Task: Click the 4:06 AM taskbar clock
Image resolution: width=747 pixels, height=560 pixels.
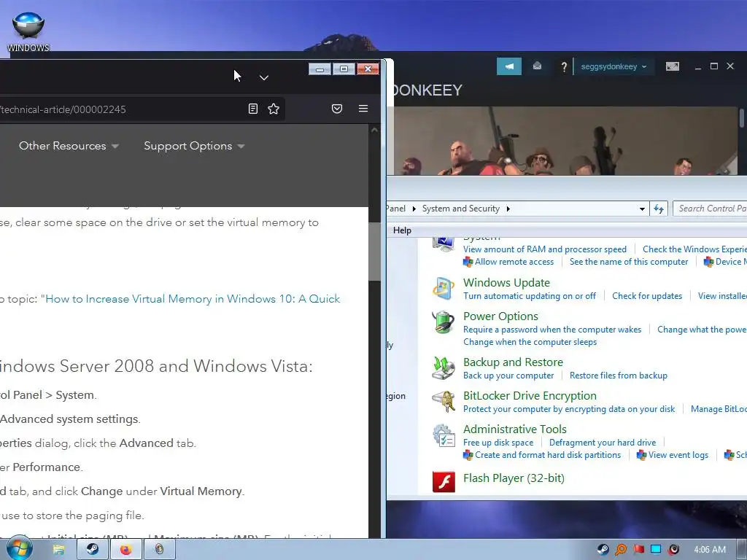Action: click(710, 550)
